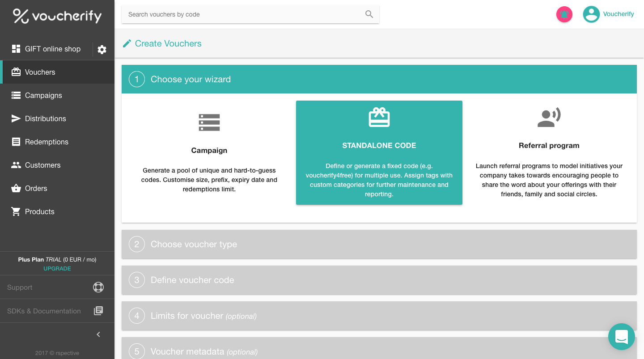Click the 2017 © rspective footer text

pyautogui.click(x=57, y=353)
